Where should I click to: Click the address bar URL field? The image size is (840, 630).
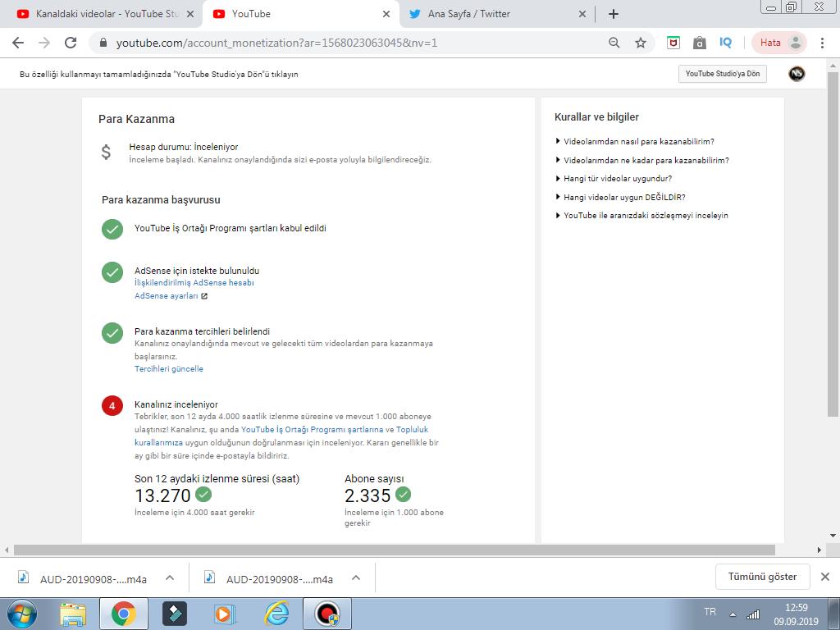tap(348, 43)
